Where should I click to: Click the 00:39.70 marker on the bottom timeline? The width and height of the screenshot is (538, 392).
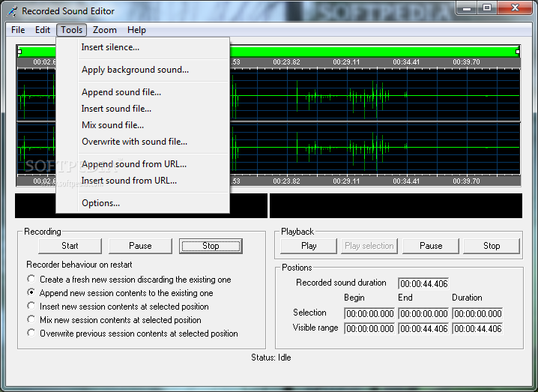click(466, 181)
